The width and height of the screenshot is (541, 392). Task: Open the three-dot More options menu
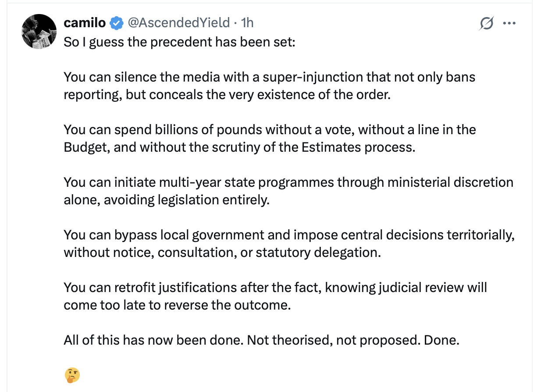click(509, 23)
